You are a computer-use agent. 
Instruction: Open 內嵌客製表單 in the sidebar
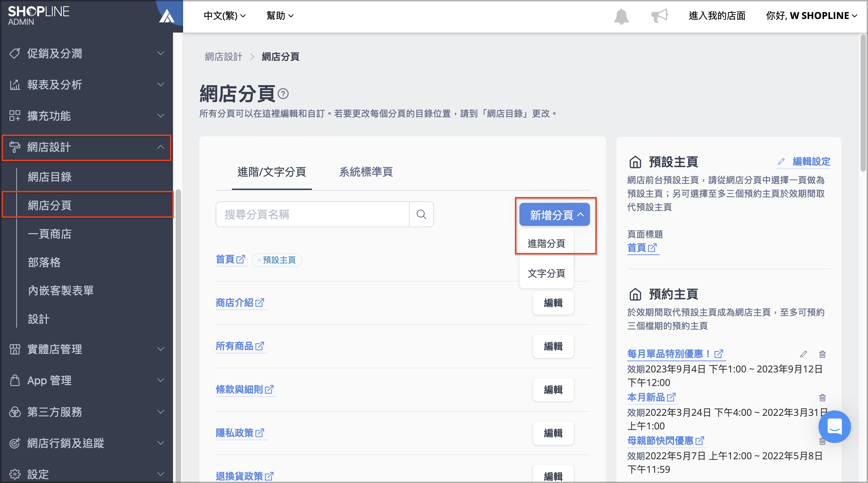(x=61, y=290)
